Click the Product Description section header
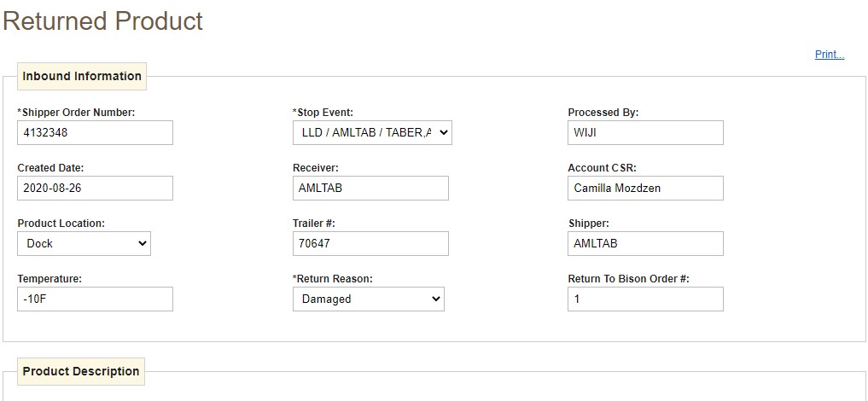Image resolution: width=868 pixels, height=401 pixels. [x=81, y=371]
